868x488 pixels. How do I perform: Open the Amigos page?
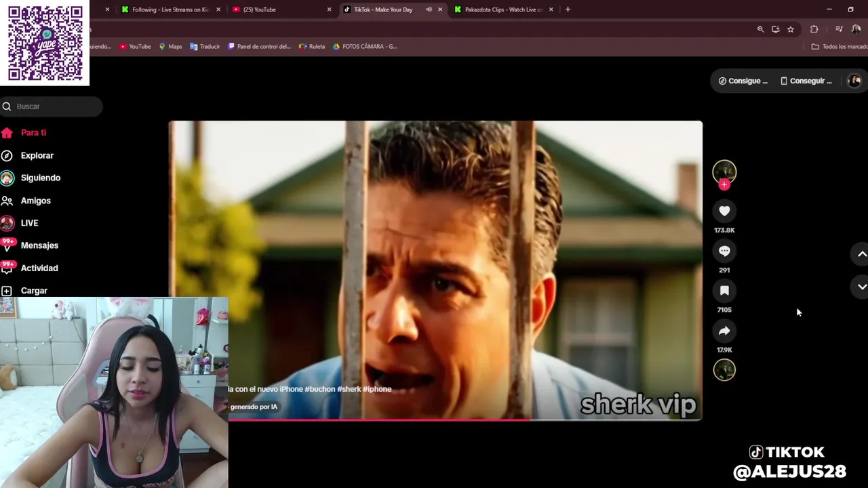[x=26, y=201]
